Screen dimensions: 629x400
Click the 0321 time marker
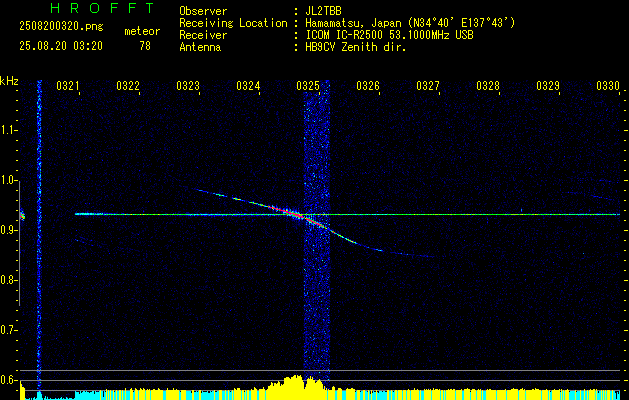67,85
